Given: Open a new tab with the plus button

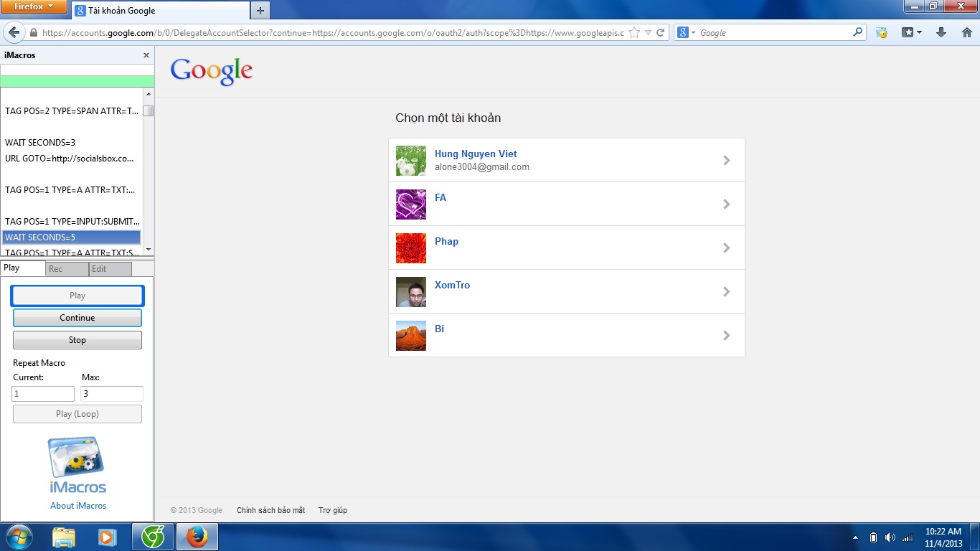Looking at the screenshot, I should 260,11.
